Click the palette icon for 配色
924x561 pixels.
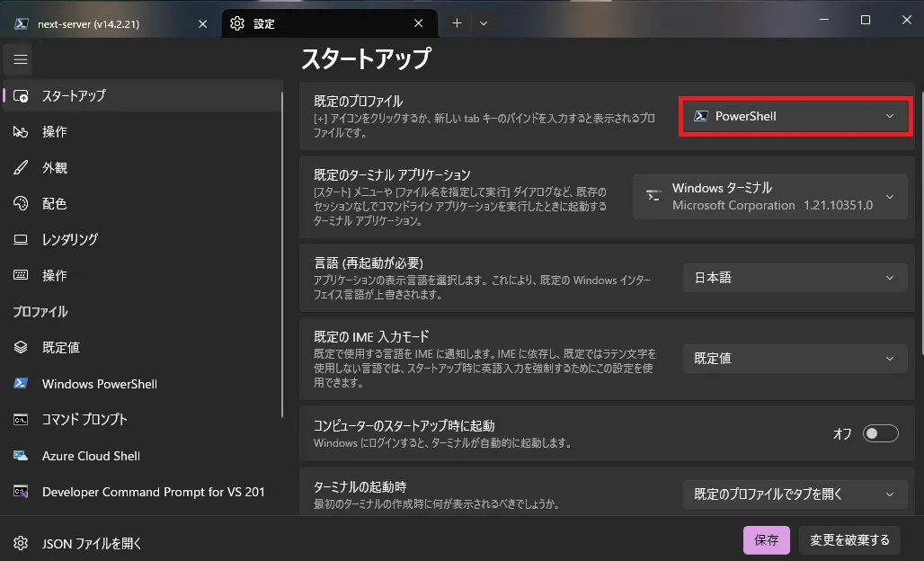pyautogui.click(x=21, y=204)
